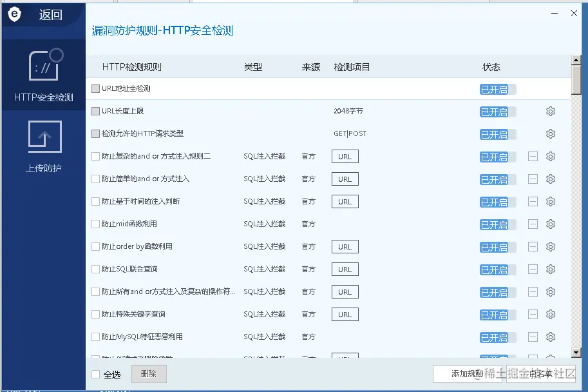Viewport: 588px width, 392px height.
Task: Click URL tag for 防止复杂的and or方式注入规则二
Action: (x=345, y=157)
